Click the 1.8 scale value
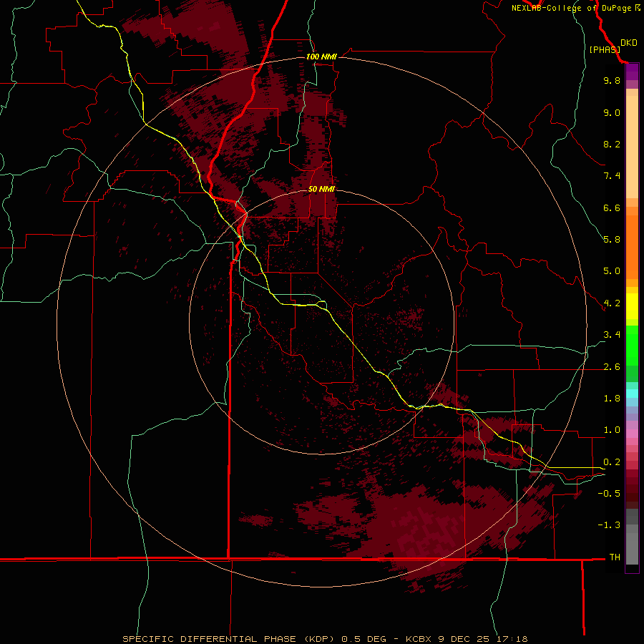The width and height of the screenshot is (644, 644). click(612, 399)
